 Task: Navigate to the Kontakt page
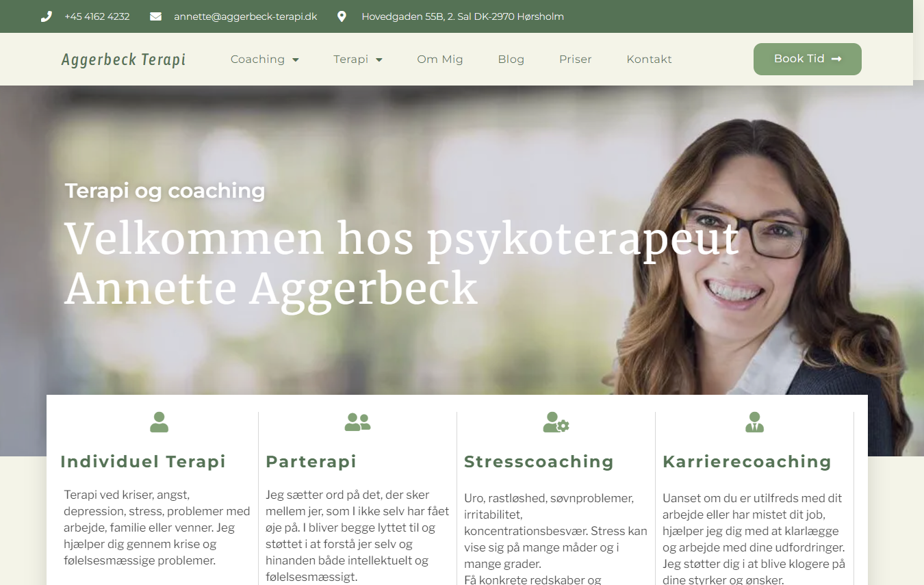click(649, 60)
